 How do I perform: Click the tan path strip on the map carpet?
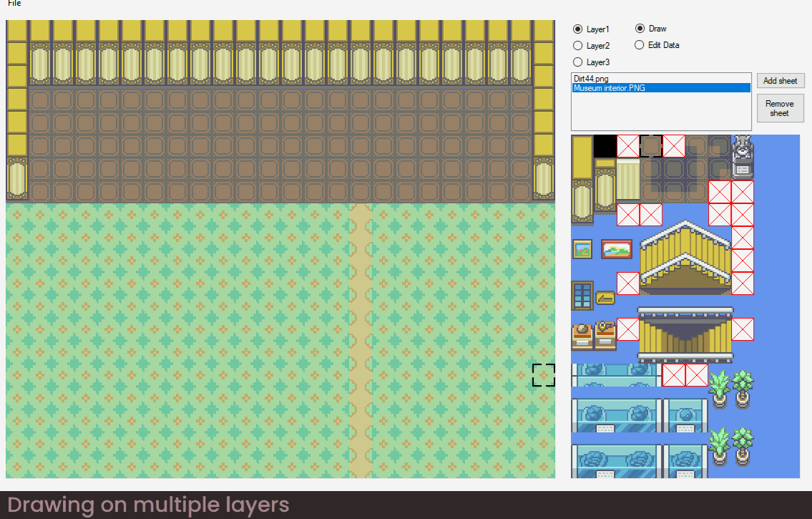click(x=361, y=341)
